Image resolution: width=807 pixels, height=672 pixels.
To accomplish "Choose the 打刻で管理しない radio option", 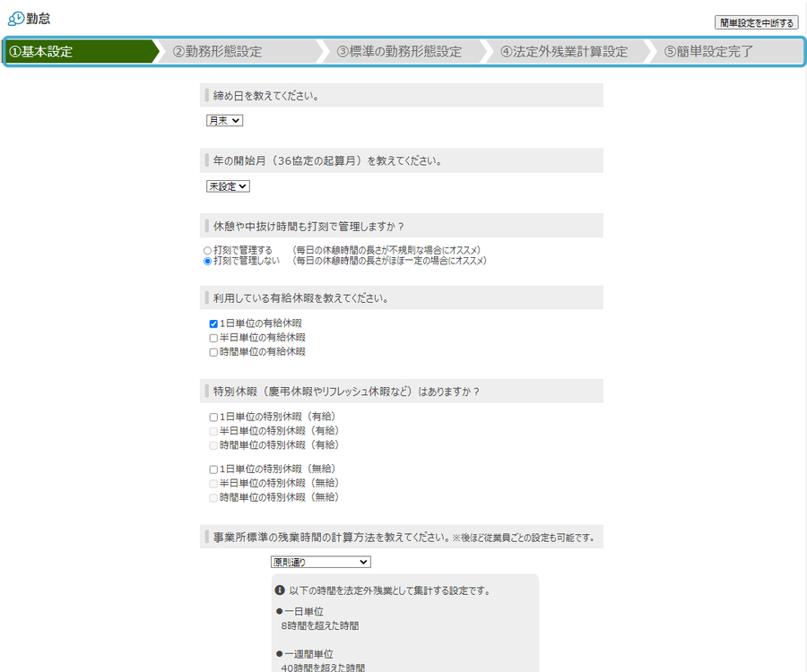I will [208, 262].
